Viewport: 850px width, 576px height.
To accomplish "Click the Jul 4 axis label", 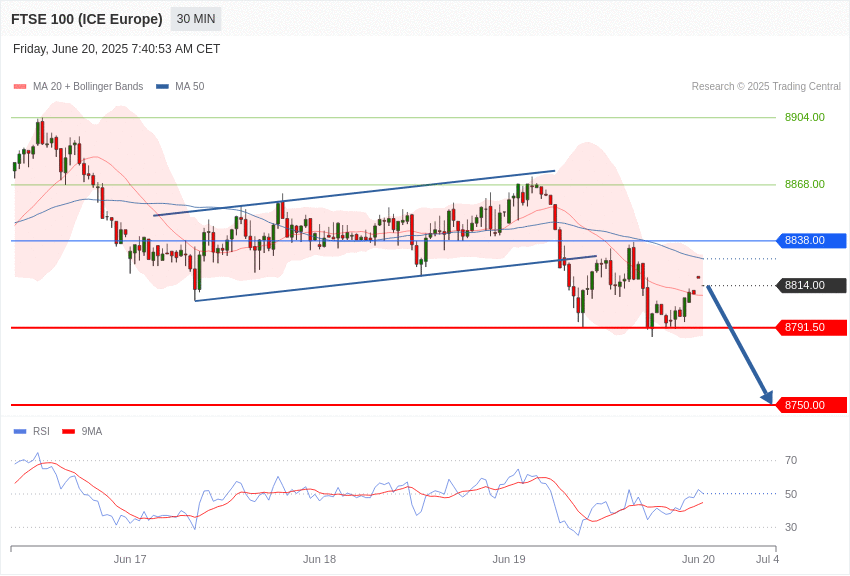I will coord(767,559).
